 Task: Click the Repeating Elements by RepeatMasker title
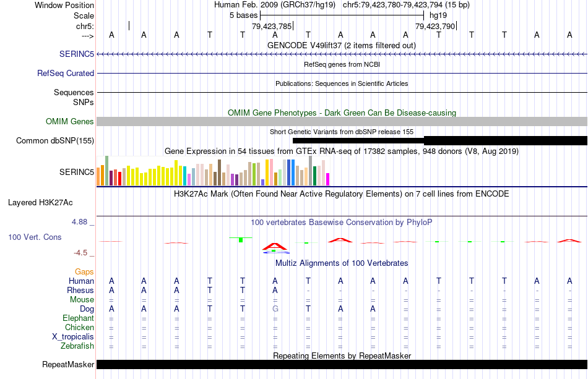342,356
